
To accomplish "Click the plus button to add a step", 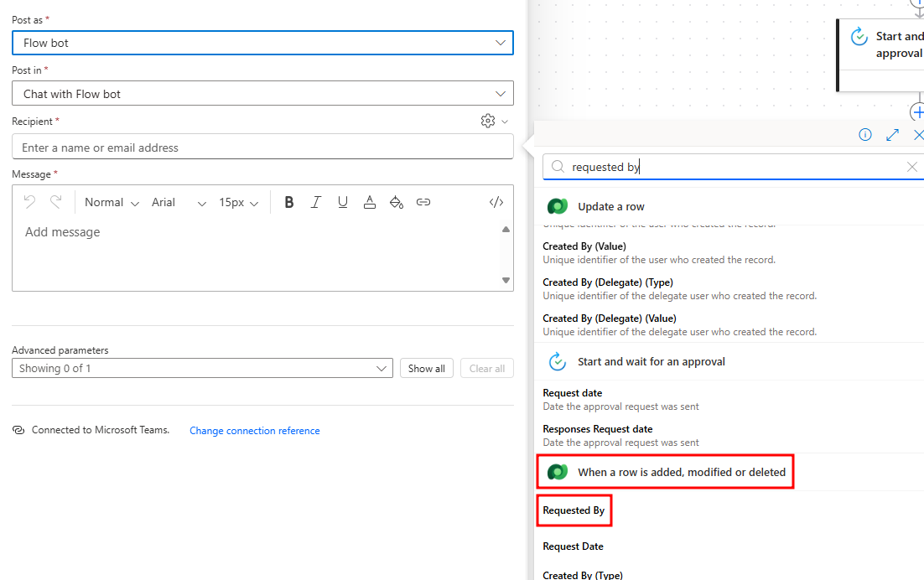I will tap(918, 112).
